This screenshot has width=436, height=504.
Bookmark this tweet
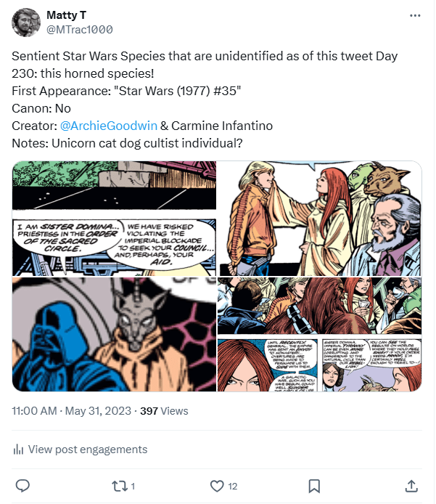(x=314, y=485)
